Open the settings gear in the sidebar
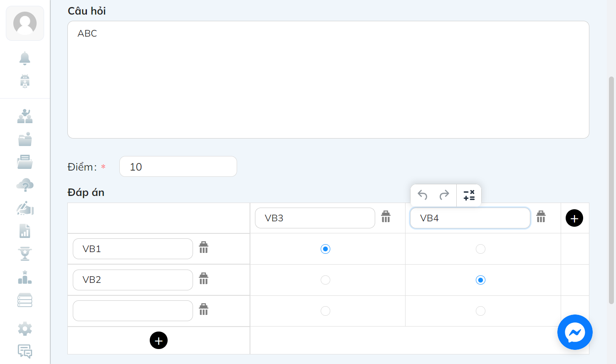This screenshot has width=616, height=364. pos(25,329)
